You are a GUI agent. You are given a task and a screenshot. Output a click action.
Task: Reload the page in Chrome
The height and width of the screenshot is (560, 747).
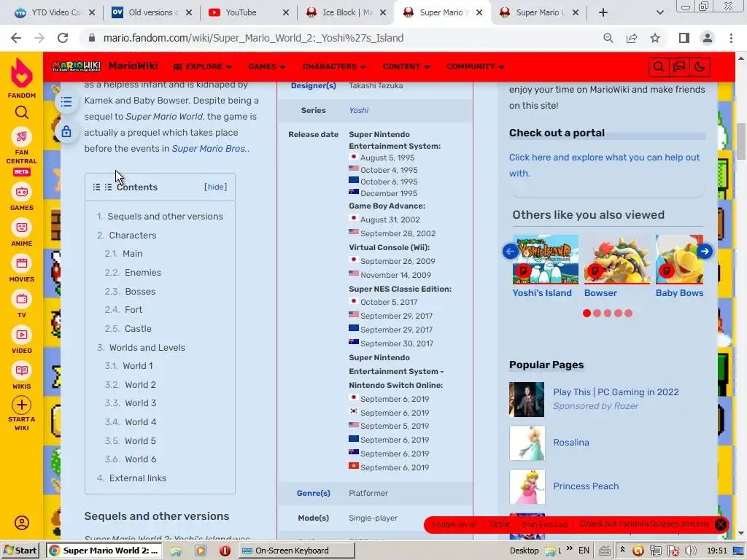click(63, 38)
